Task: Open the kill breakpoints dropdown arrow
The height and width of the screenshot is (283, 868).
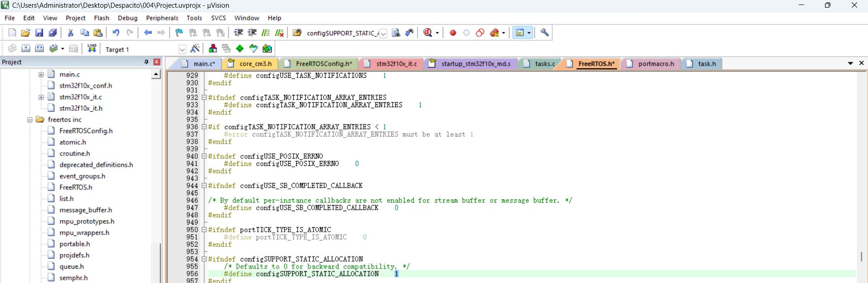Action: click(504, 33)
